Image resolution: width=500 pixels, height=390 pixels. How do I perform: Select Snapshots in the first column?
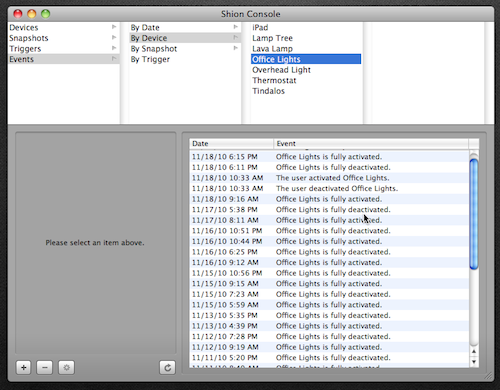pyautogui.click(x=64, y=38)
